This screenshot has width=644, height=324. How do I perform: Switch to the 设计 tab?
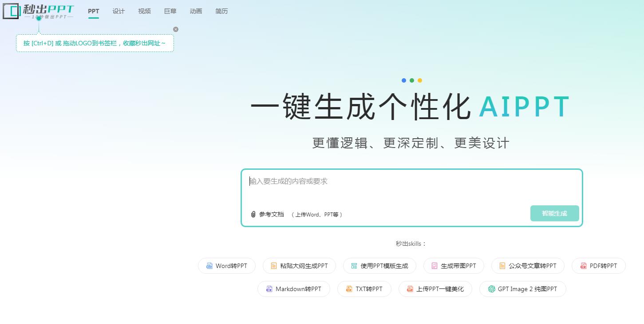pyautogui.click(x=119, y=11)
